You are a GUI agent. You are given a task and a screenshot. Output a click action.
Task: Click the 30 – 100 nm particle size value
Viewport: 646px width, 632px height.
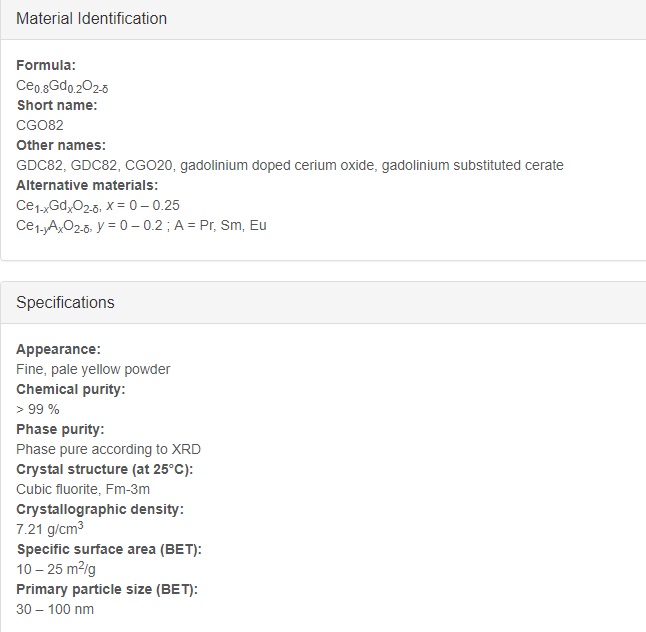pyautogui.click(x=55, y=609)
